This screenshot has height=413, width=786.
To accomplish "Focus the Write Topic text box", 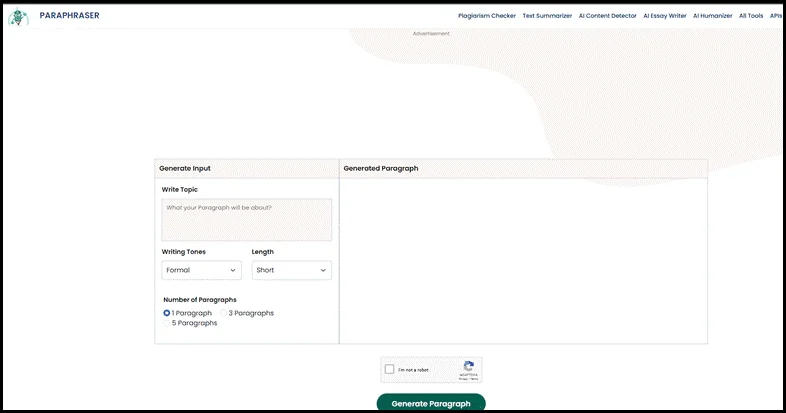I will [247, 220].
